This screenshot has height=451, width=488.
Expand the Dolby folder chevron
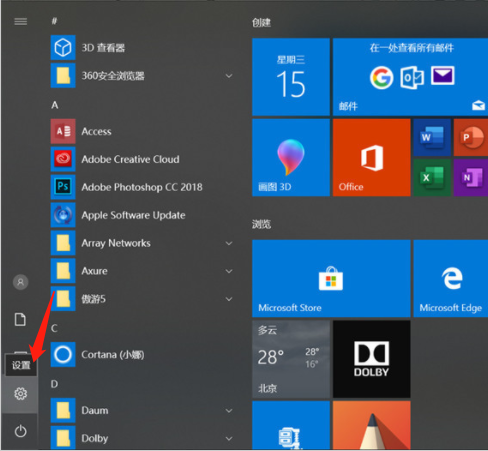coord(229,439)
